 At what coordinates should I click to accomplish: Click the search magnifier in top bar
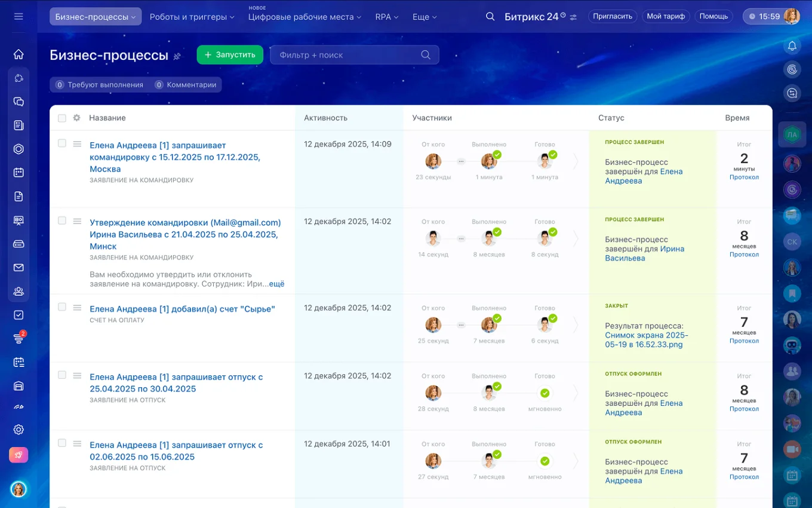pos(490,17)
